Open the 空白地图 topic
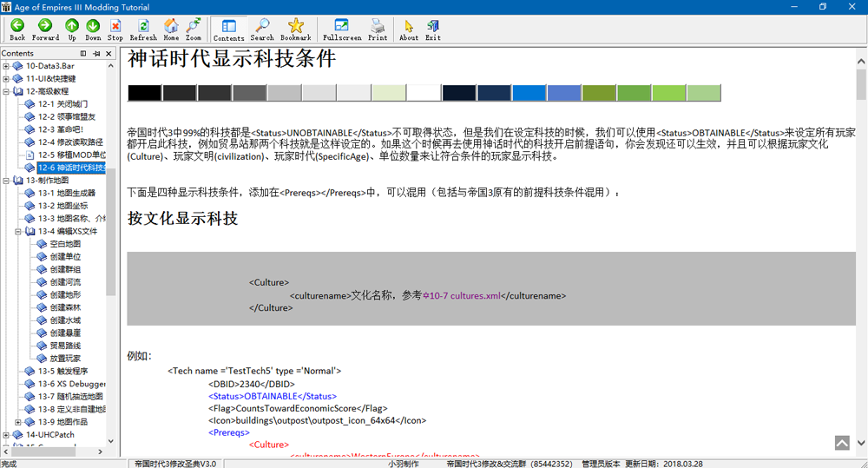This screenshot has height=468, width=868. 65,244
